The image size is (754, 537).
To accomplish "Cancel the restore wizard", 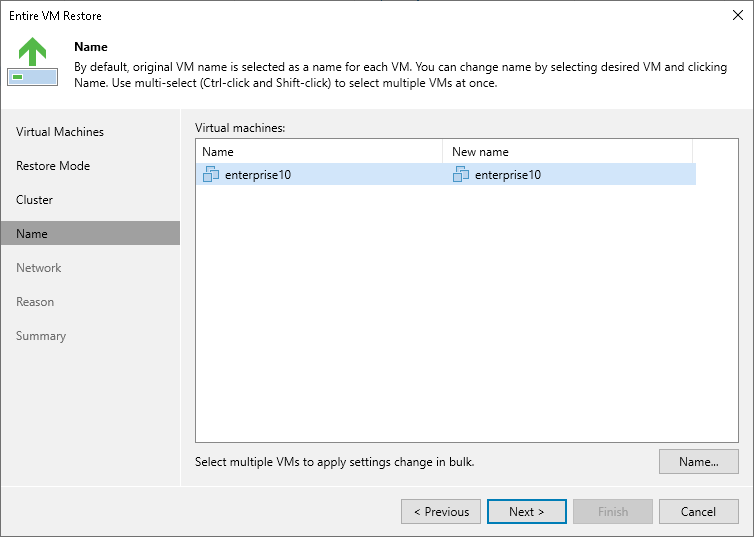I will click(x=699, y=512).
